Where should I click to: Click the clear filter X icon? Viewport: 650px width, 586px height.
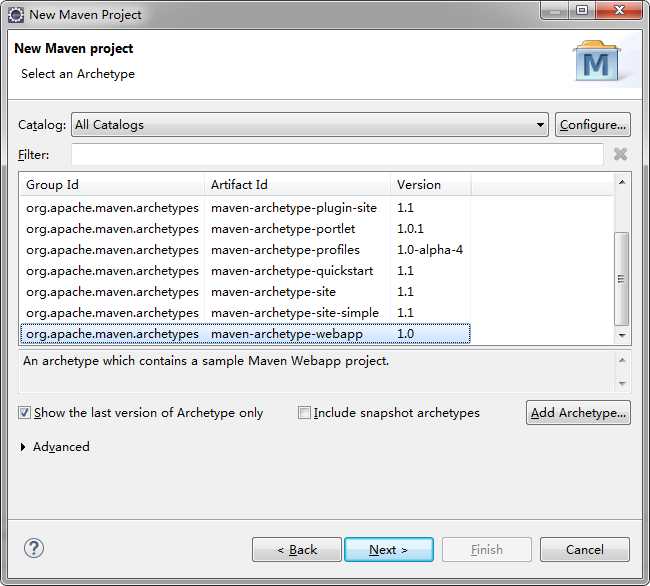click(x=620, y=154)
